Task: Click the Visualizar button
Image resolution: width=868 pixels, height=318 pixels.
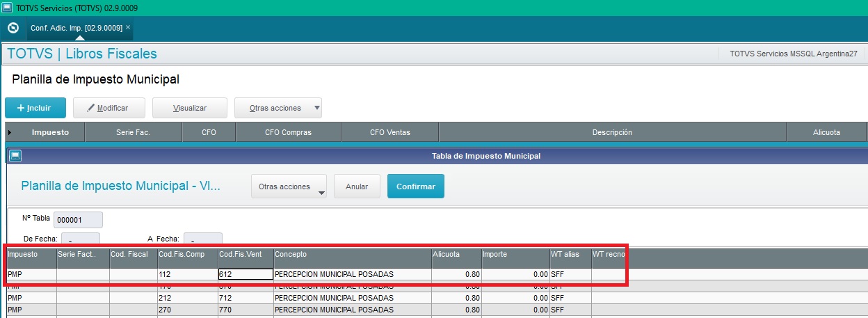Action: 190,108
